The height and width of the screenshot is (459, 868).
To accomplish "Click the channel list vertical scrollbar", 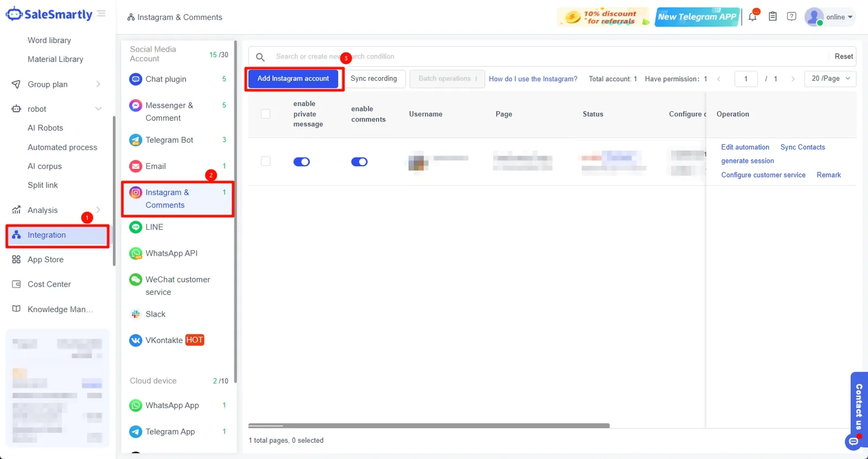I will [x=235, y=211].
